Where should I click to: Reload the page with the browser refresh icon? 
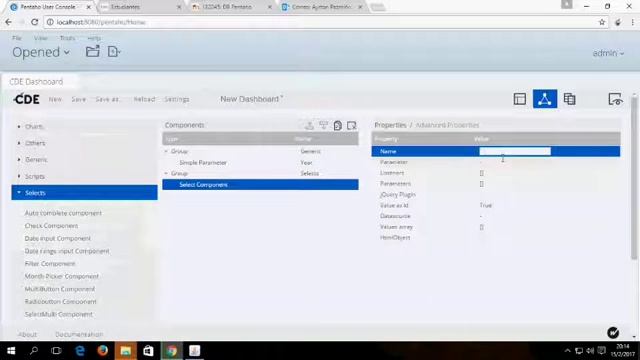(x=34, y=22)
